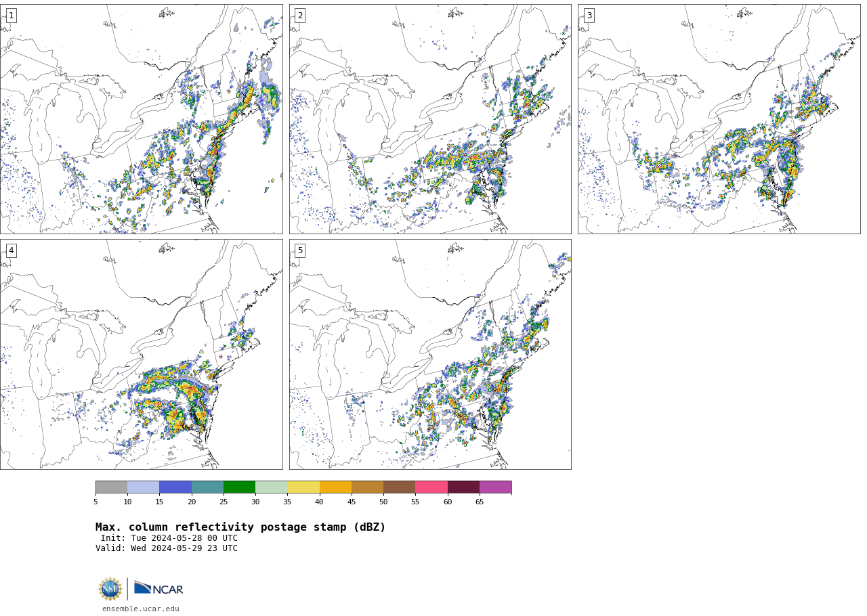Select the pale green 30-35 dBZ swatch
The width and height of the screenshot is (867, 616).
click(x=271, y=487)
